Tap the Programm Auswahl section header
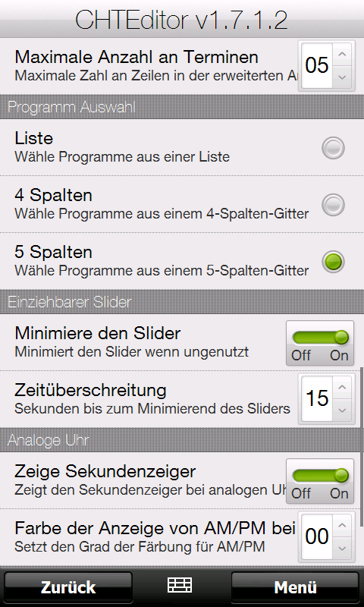The height and width of the screenshot is (607, 364). tap(182, 107)
